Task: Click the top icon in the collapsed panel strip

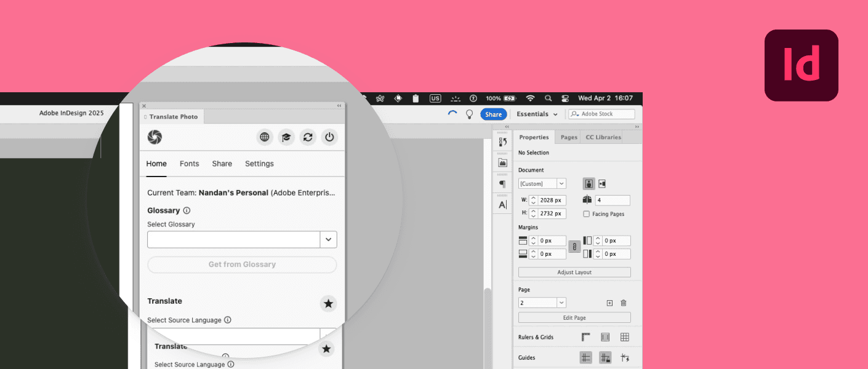Action: pos(502,142)
